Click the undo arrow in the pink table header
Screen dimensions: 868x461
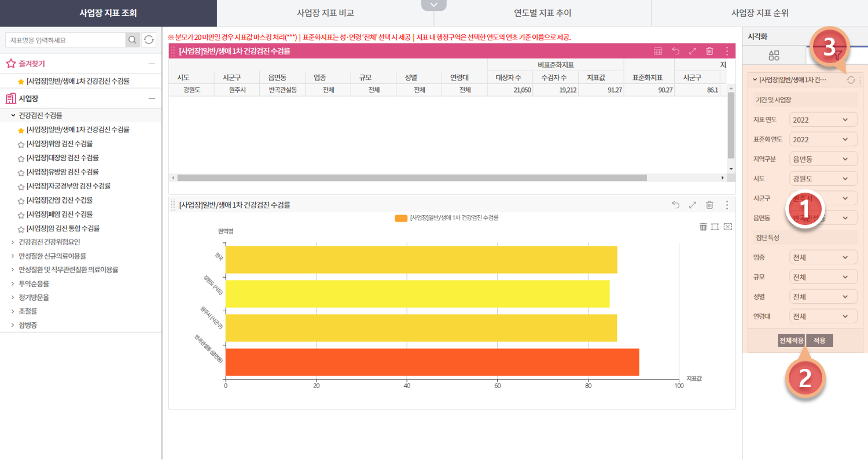point(675,51)
